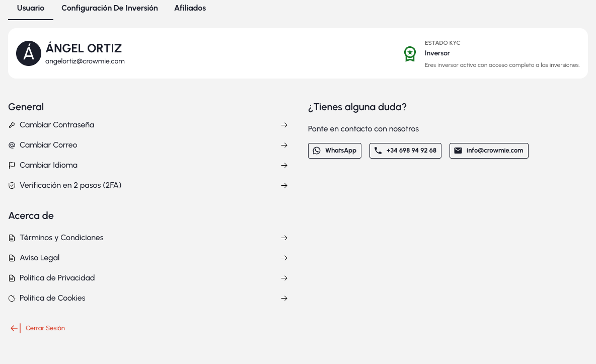Expand Verificación en 2 pasos arrow
This screenshot has width=596, height=364.
(x=284, y=185)
